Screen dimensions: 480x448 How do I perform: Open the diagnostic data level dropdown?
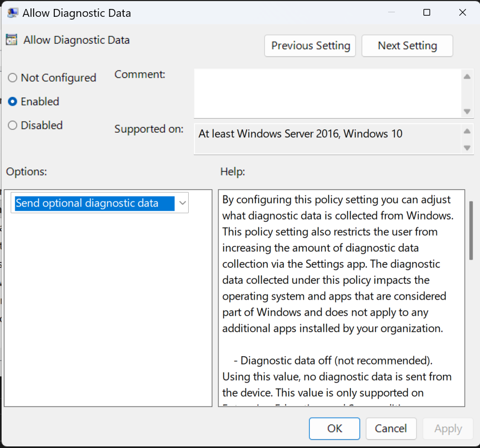tap(100, 203)
